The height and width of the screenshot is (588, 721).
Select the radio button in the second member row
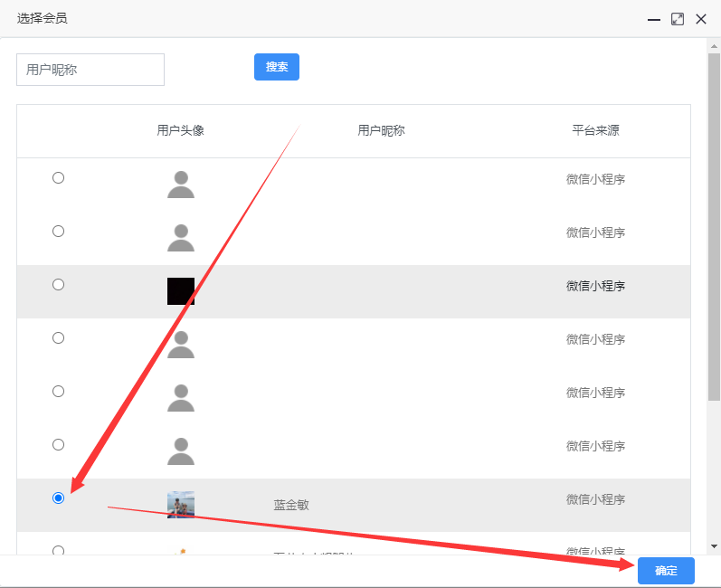59,232
